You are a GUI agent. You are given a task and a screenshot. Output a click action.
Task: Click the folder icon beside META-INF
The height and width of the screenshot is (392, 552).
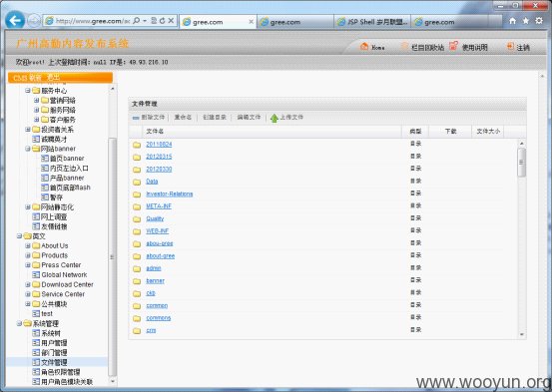137,206
